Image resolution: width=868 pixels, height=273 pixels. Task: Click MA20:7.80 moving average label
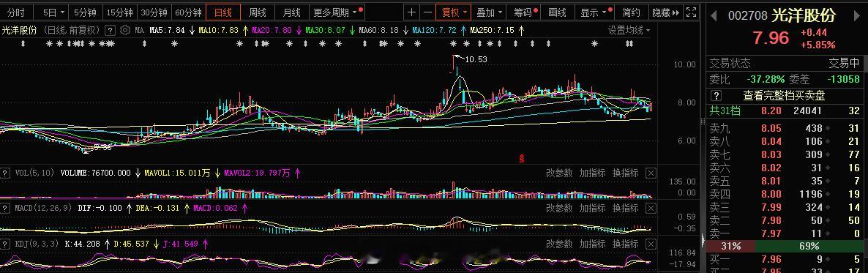272,30
